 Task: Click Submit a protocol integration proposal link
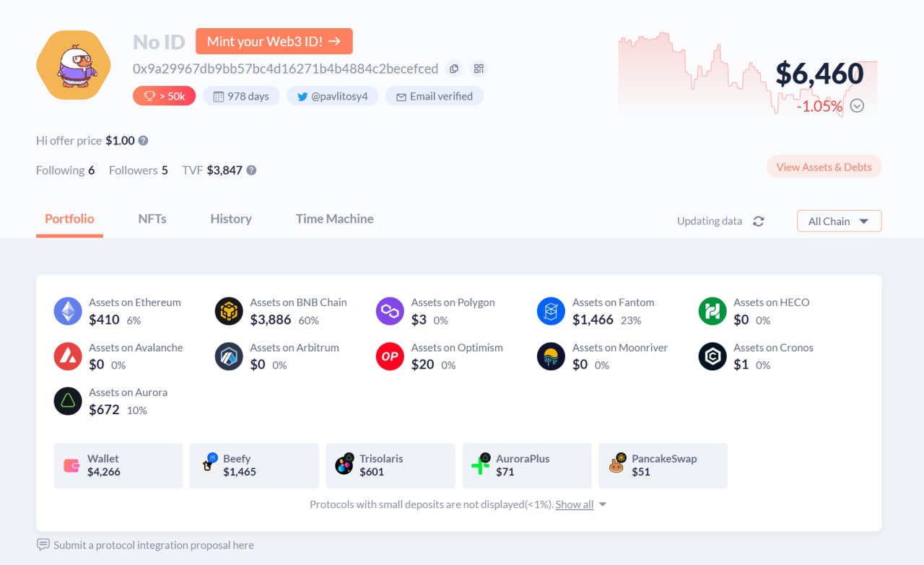point(153,545)
